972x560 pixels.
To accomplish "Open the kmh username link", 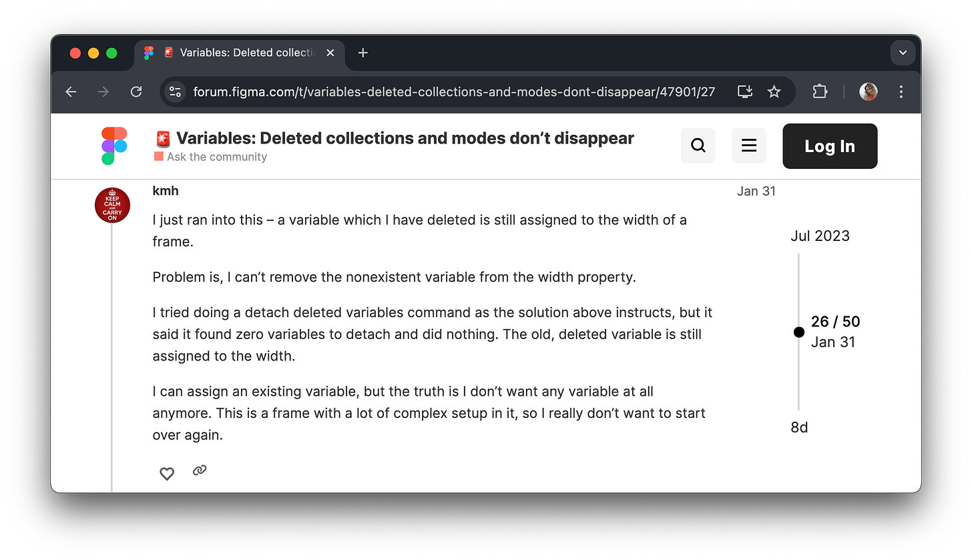I will tap(166, 191).
